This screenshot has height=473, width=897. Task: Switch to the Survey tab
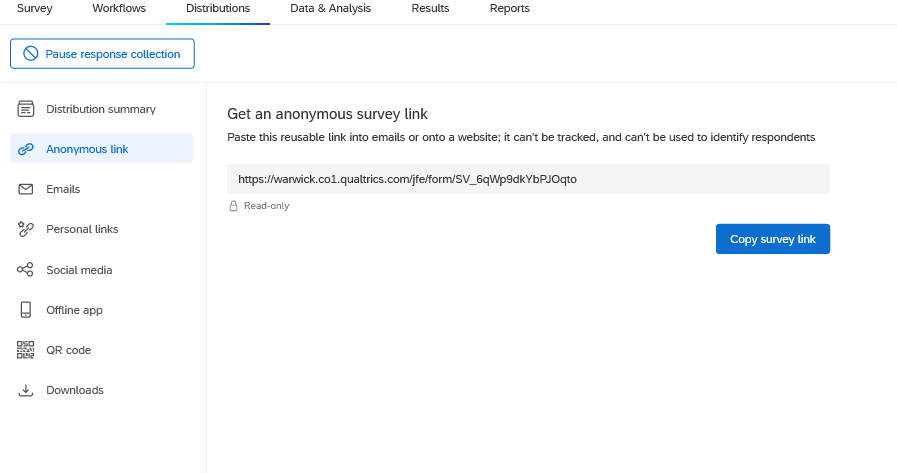point(34,9)
